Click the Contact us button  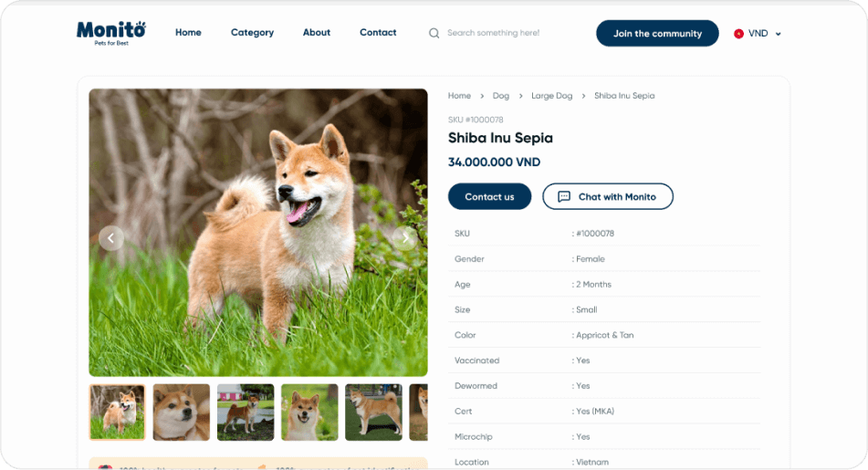coord(489,196)
